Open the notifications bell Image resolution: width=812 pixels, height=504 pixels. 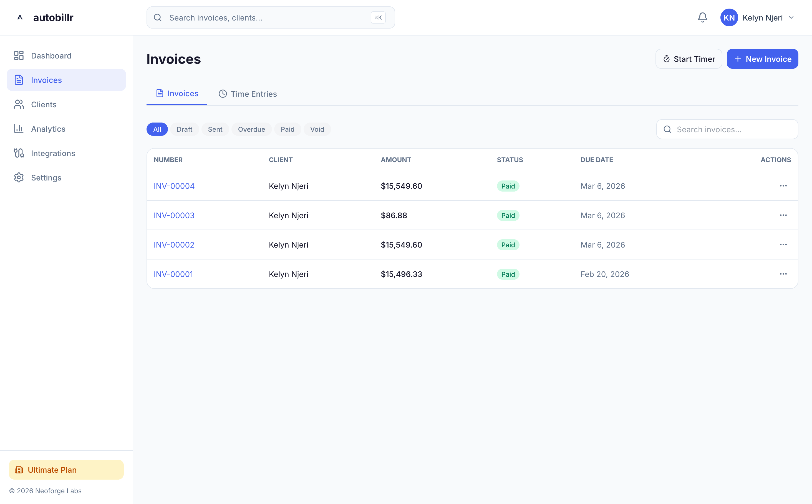(702, 17)
